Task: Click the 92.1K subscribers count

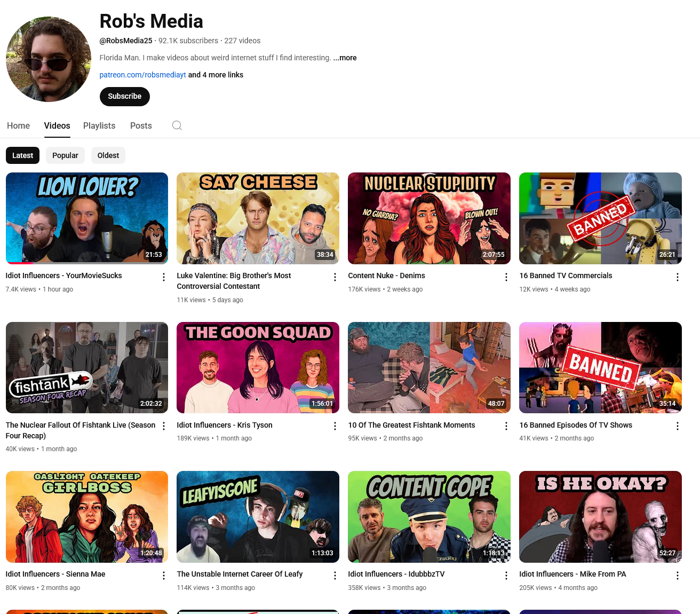Action: pyautogui.click(x=188, y=41)
